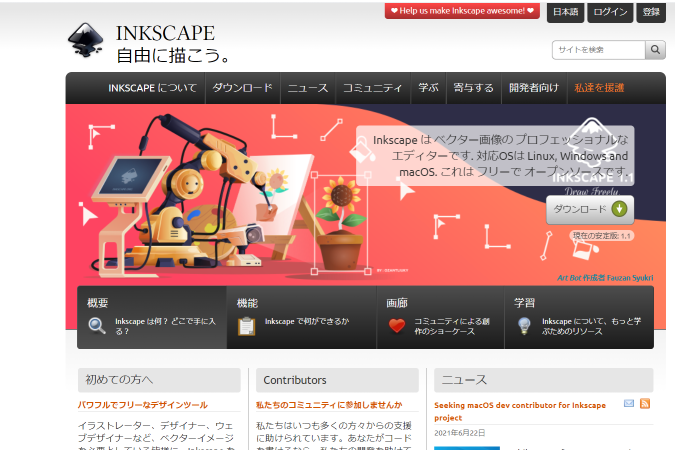Click the パワフルでフリーなデザインツール link

[142, 405]
